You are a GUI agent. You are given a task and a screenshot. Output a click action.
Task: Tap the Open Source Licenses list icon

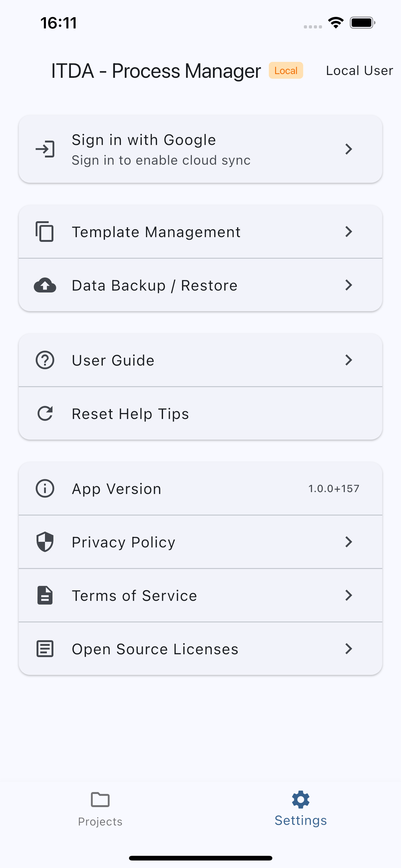[x=45, y=649]
